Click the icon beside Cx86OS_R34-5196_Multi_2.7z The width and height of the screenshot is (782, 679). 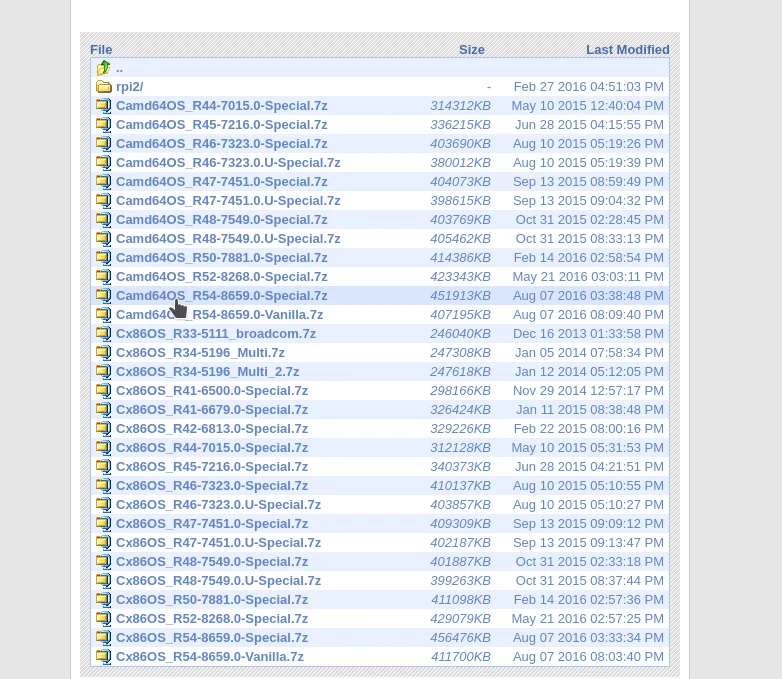tap(104, 372)
